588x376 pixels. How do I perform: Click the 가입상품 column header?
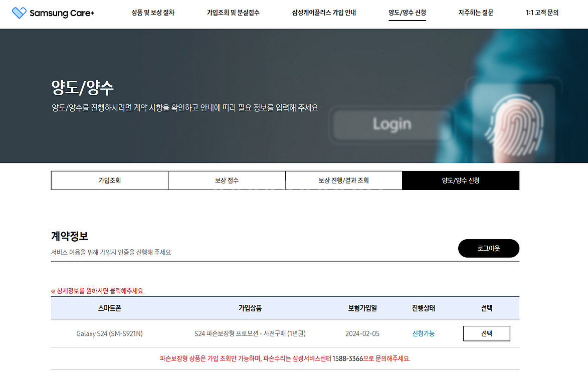[x=250, y=308]
